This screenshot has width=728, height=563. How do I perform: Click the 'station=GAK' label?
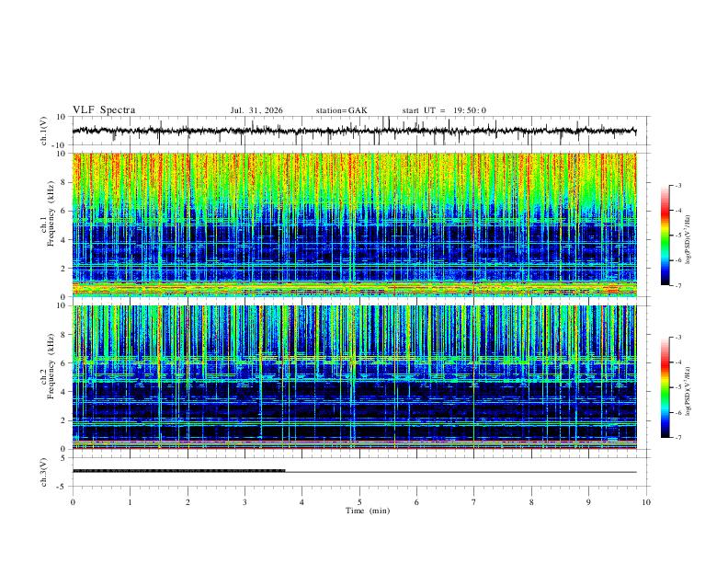[341, 110]
